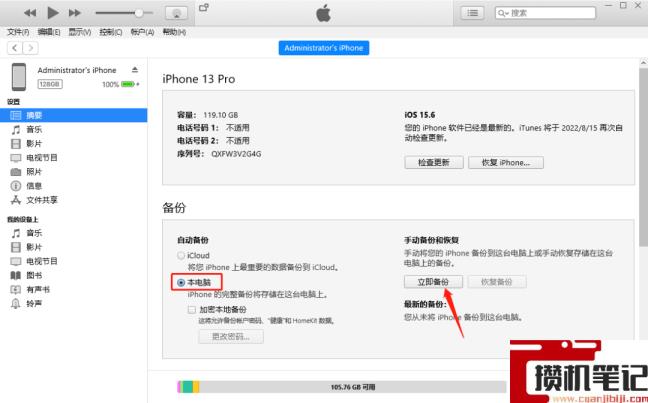This screenshot has width=648, height=403.
Task: Click the 128GB capacity badge
Action: pos(50,84)
